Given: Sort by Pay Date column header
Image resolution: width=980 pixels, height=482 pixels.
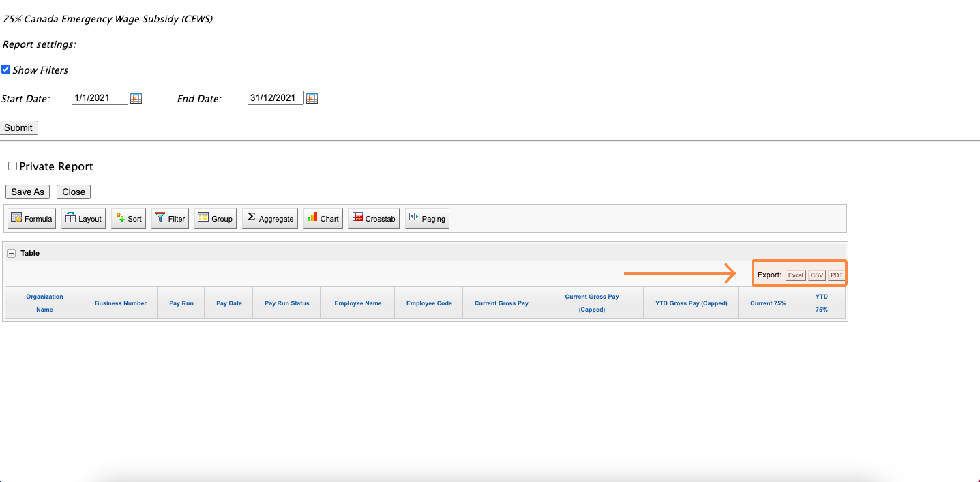Looking at the screenshot, I should pos(229,303).
